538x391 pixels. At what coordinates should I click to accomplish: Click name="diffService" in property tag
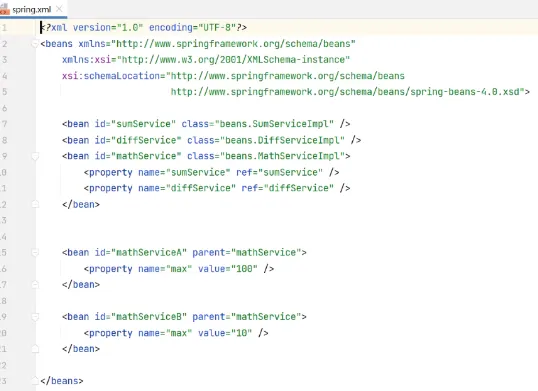click(187, 188)
